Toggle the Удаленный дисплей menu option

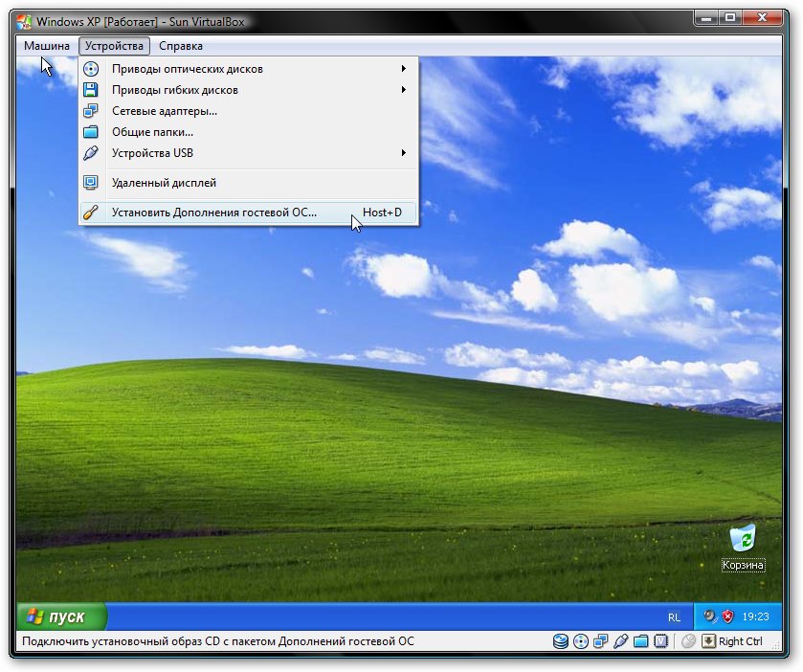pyautogui.click(x=164, y=183)
